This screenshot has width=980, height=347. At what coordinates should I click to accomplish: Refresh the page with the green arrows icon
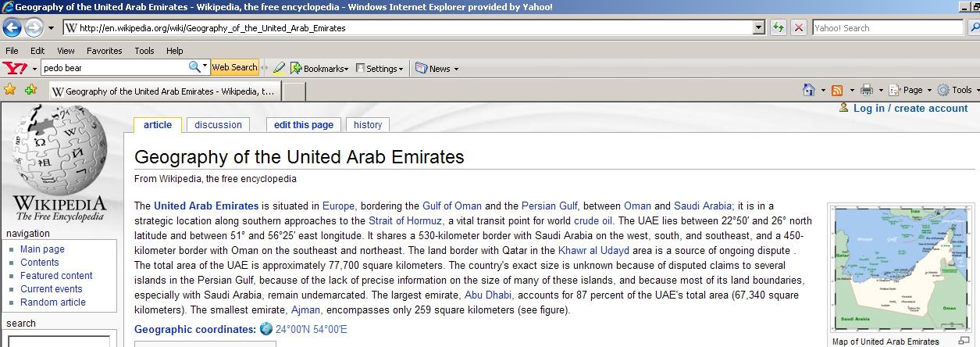tap(778, 27)
